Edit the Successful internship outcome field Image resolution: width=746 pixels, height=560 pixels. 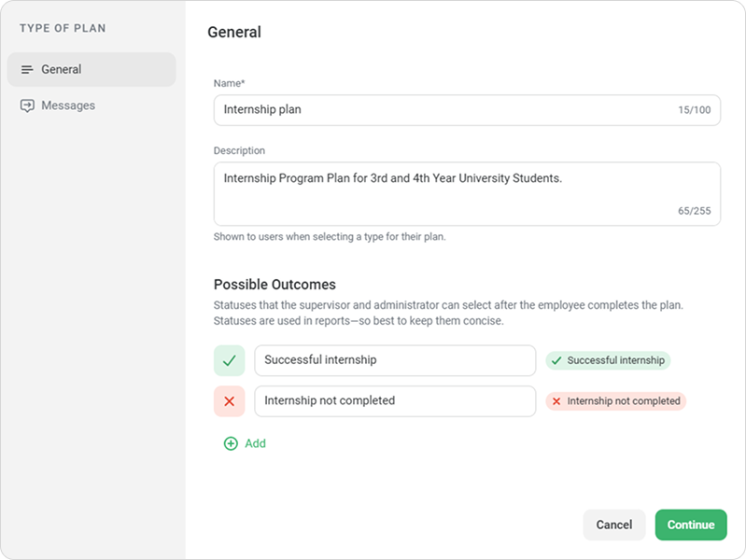pos(395,360)
